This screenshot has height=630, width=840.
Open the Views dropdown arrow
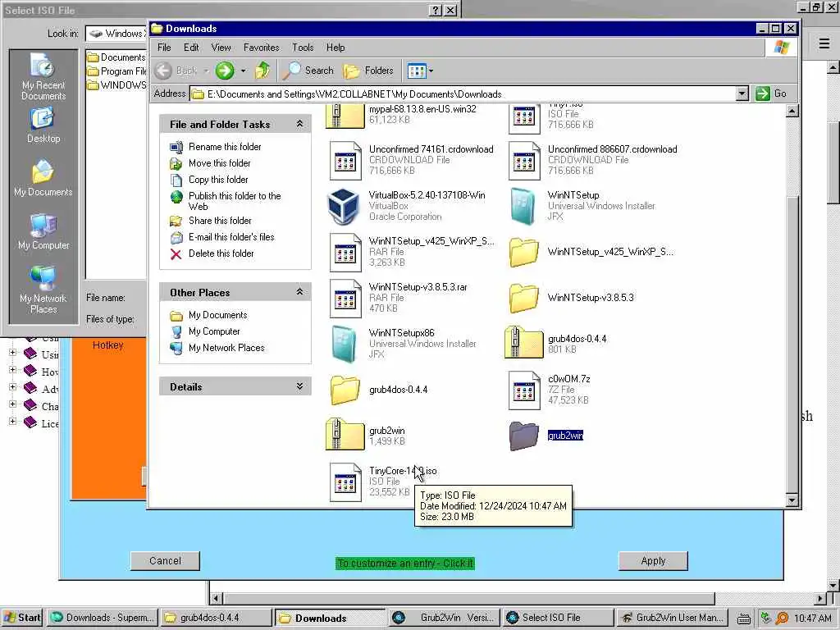coord(431,71)
